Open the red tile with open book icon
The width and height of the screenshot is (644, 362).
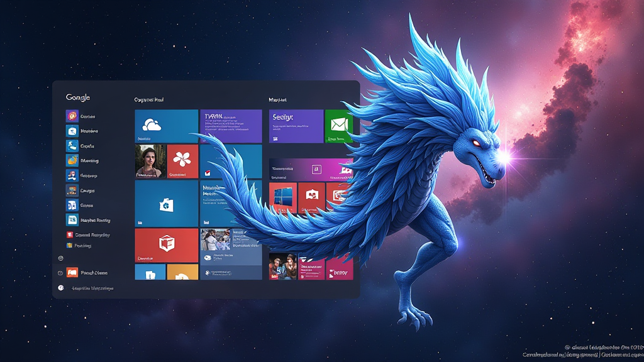coord(311,198)
